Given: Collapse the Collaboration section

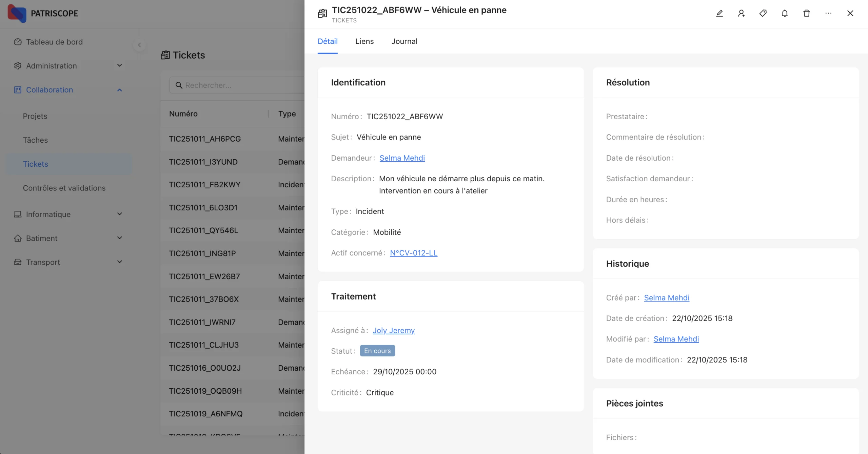Looking at the screenshot, I should (119, 90).
